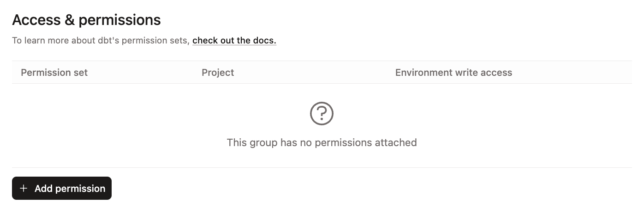Click the Add permission button
Screen dimensions: 644x209
click(x=62, y=188)
